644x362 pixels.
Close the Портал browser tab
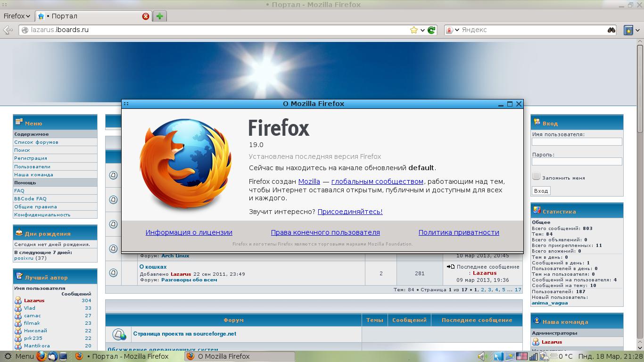click(146, 16)
